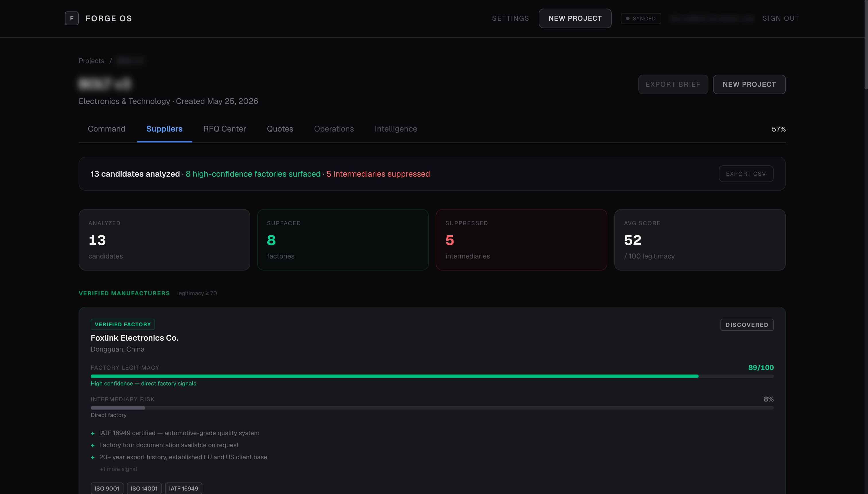Screen dimensions: 868x494
Task: Click the 'Dongguan, China' location text
Action: coord(117,349)
